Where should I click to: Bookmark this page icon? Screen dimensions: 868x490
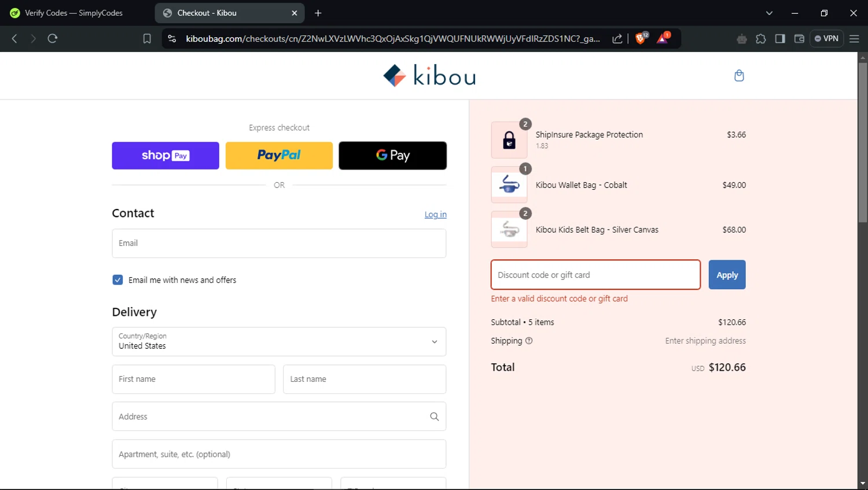tap(147, 39)
